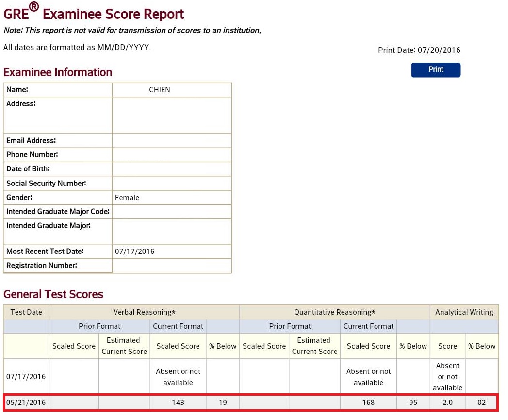508x420 pixels.
Task: Click the Analytical Writing column header
Action: 464,312
